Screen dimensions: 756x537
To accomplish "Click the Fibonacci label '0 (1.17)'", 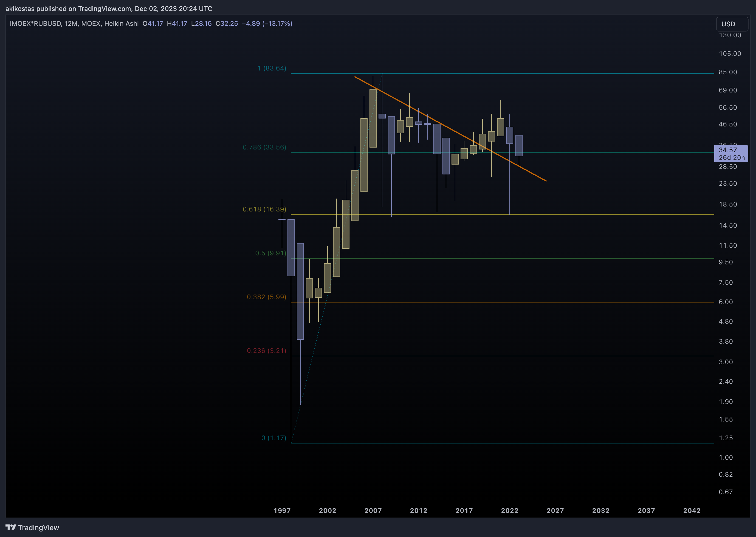I will tap(274, 438).
